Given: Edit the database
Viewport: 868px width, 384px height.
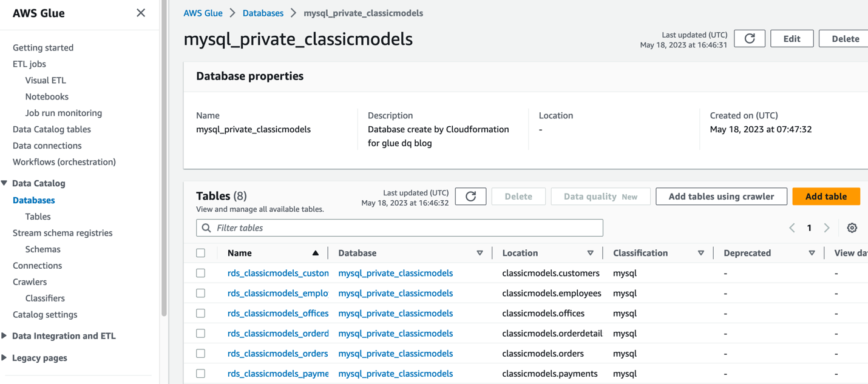Looking at the screenshot, I should tap(792, 39).
